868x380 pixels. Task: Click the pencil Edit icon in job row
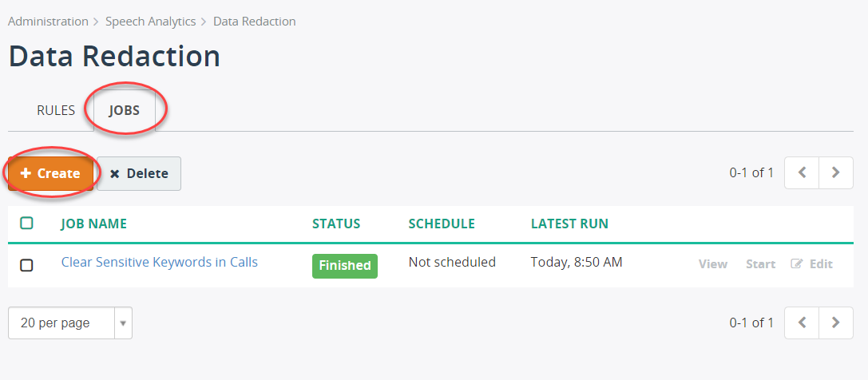click(x=797, y=263)
